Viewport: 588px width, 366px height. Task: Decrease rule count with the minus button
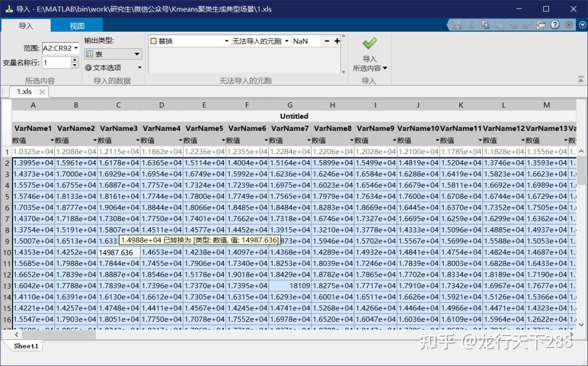pyautogui.click(x=327, y=40)
